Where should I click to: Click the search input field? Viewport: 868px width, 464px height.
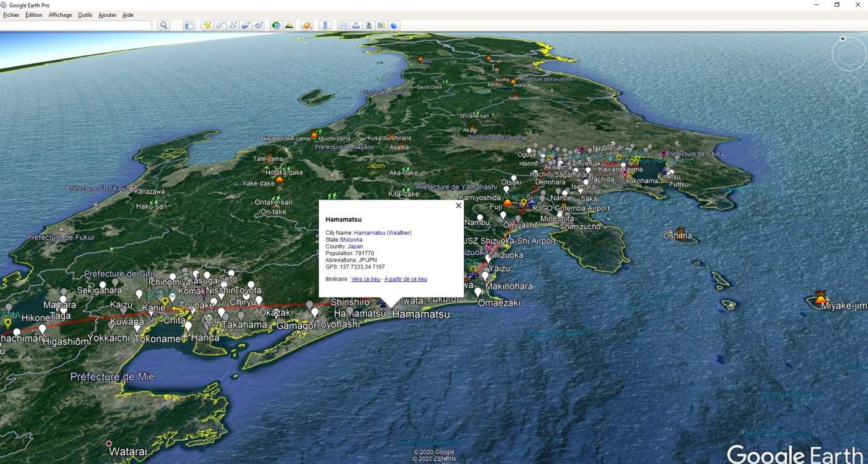[x=76, y=25]
